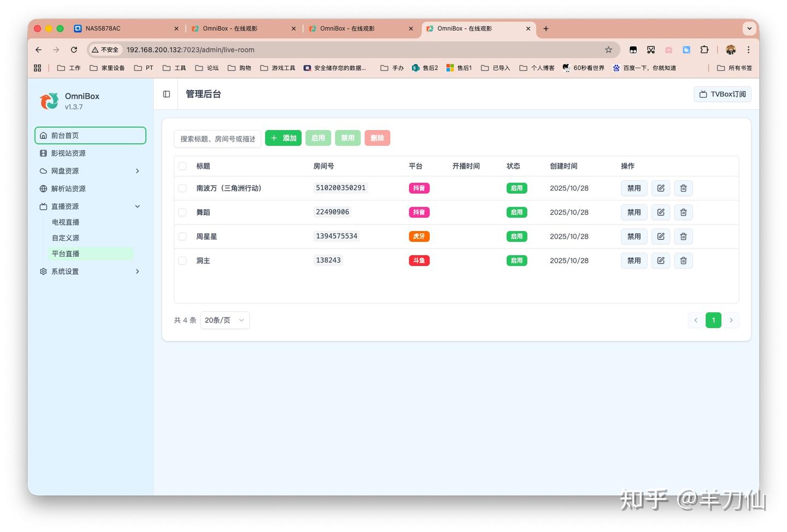
Task: Check the box for 舞蹈 row
Action: (183, 212)
